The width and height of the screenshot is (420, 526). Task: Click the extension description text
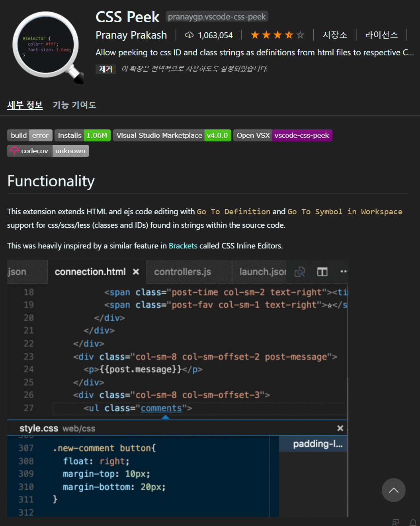coord(255,53)
